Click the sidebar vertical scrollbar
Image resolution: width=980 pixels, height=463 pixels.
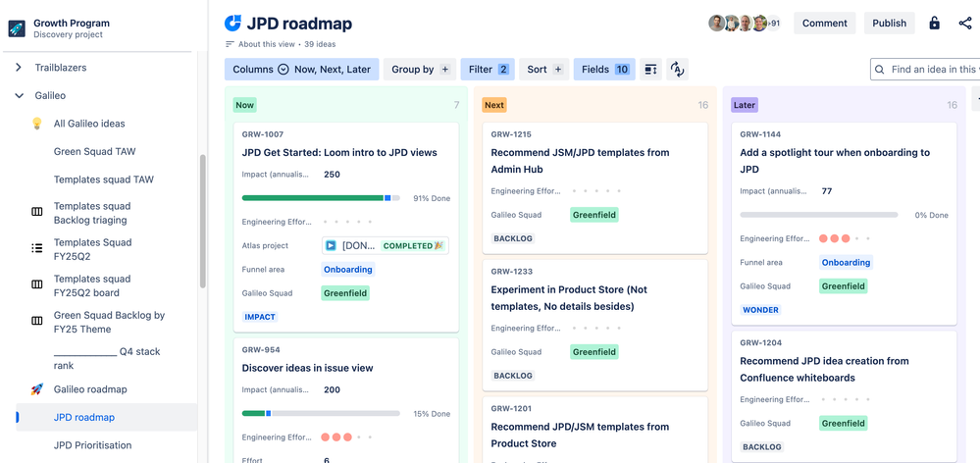click(202, 221)
